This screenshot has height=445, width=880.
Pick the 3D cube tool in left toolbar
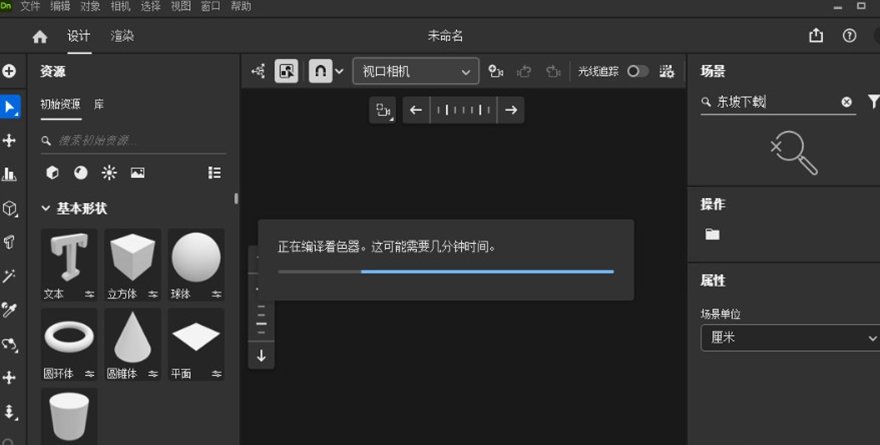(x=10, y=208)
